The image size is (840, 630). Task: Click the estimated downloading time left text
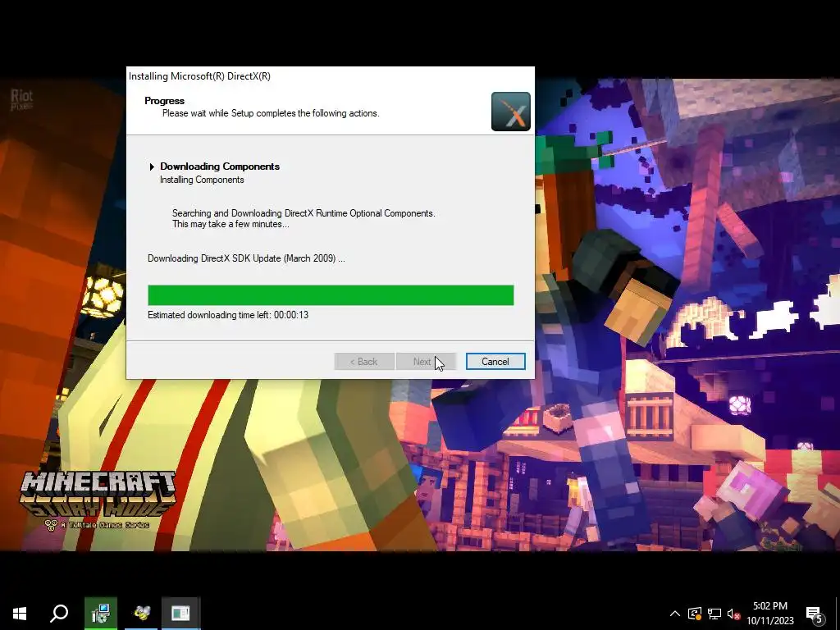(228, 315)
